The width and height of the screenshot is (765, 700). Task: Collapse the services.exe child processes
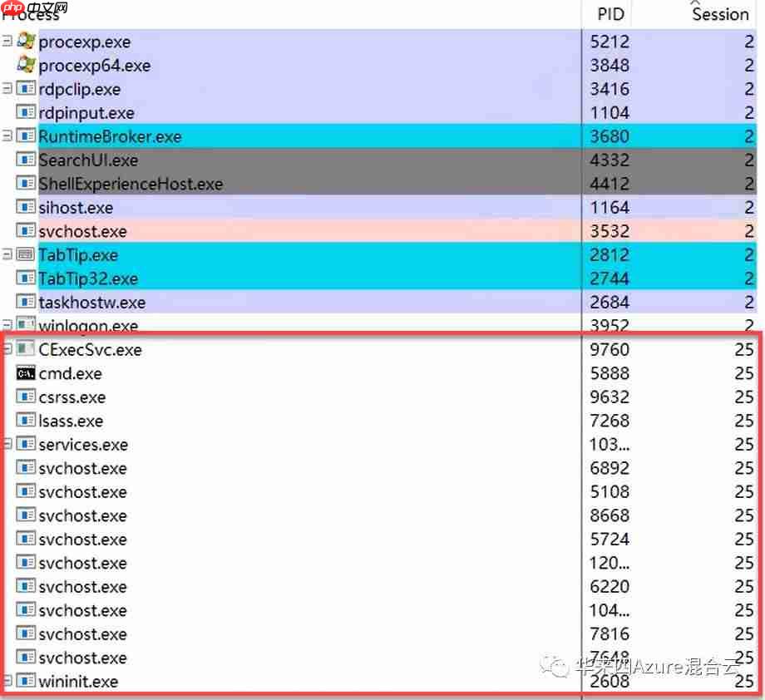click(9, 443)
